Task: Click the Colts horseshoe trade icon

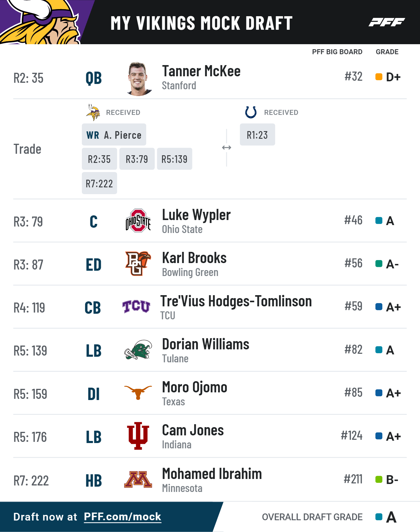Action: [251, 112]
